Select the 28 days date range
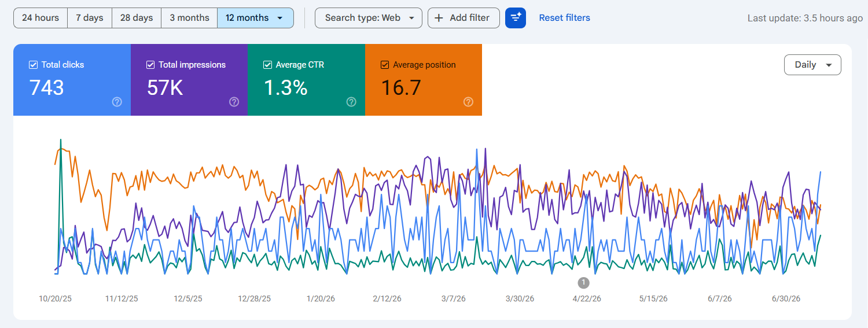 pyautogui.click(x=137, y=18)
